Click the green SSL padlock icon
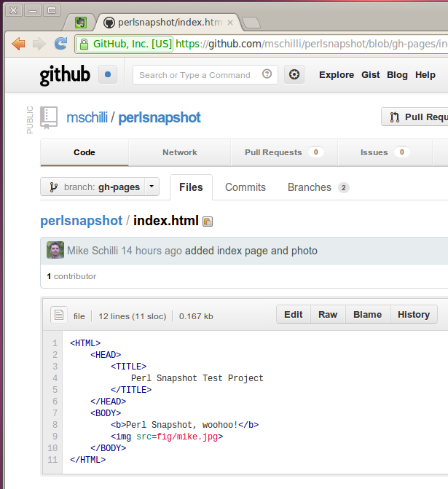The height and width of the screenshot is (489, 448). 84,44
